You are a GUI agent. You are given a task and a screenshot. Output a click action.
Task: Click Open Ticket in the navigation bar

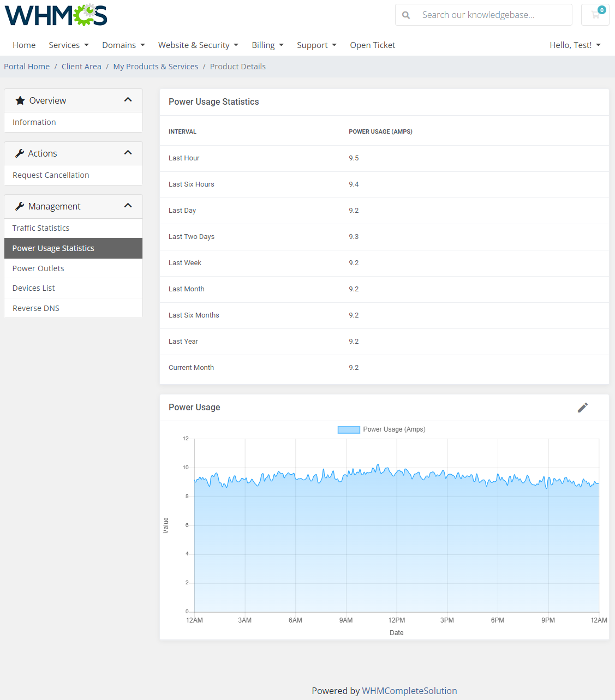point(372,45)
